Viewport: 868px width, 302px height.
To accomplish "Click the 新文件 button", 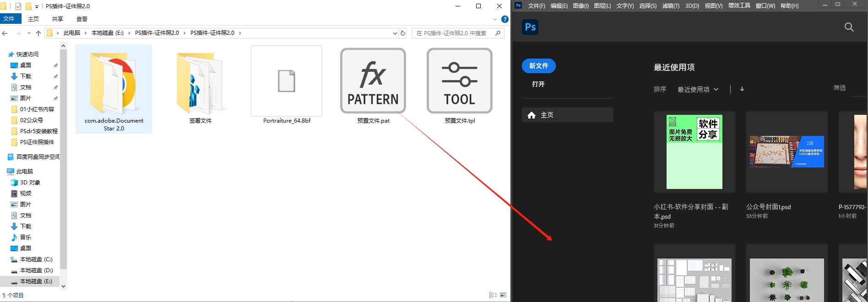I will coord(539,66).
